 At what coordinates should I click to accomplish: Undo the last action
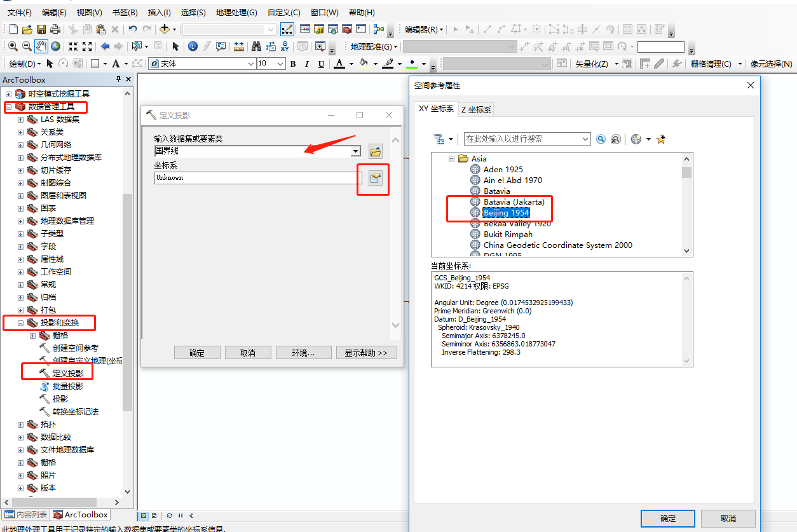click(x=132, y=29)
